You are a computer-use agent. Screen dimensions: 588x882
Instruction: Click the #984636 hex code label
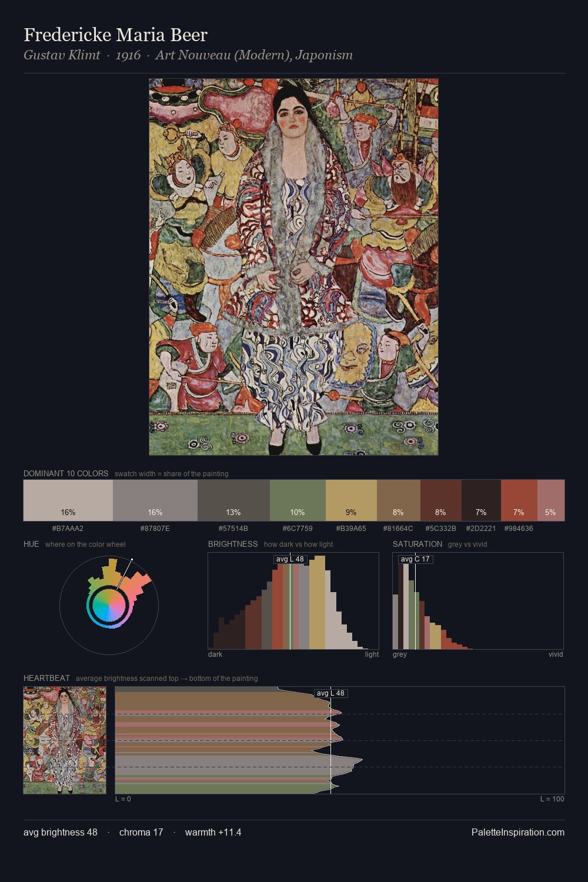(x=519, y=529)
